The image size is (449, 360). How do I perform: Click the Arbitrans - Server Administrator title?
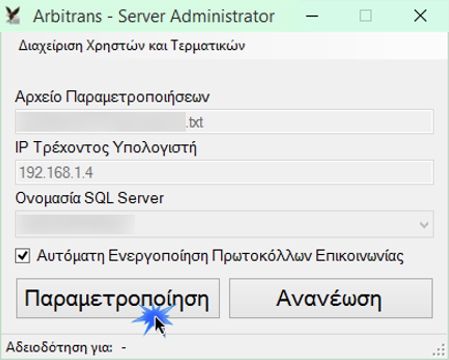(154, 16)
